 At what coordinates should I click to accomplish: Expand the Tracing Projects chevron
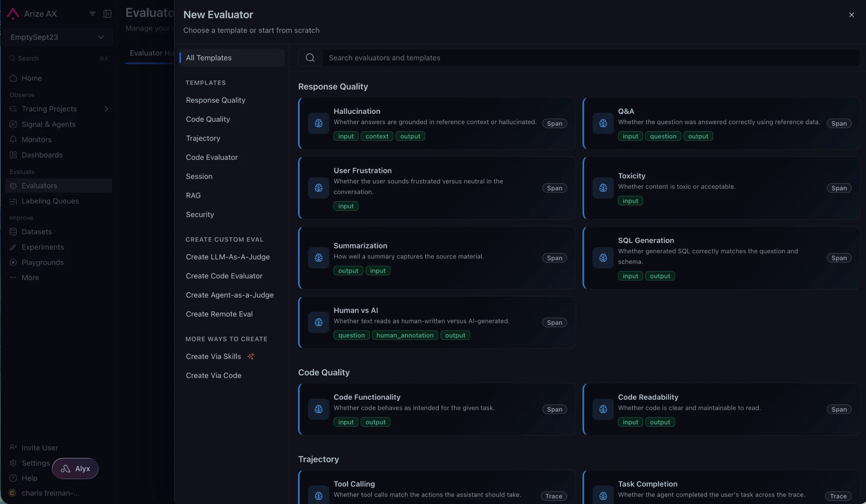[106, 109]
